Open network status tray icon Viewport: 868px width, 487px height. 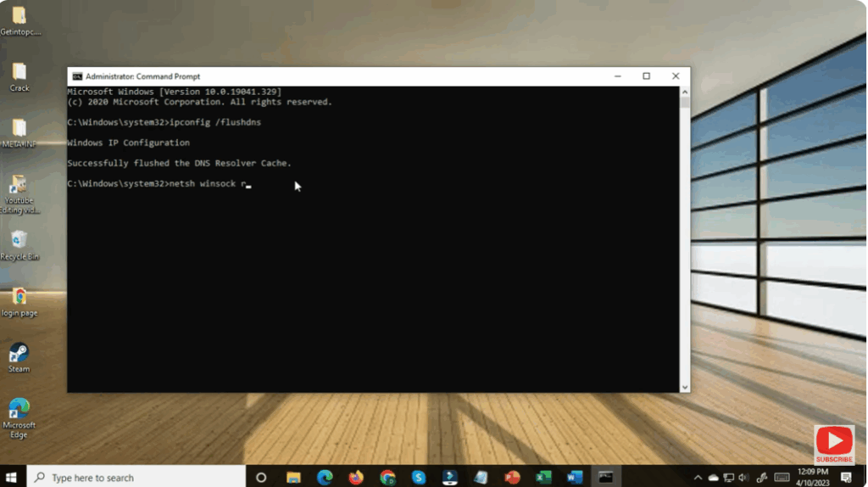728,478
